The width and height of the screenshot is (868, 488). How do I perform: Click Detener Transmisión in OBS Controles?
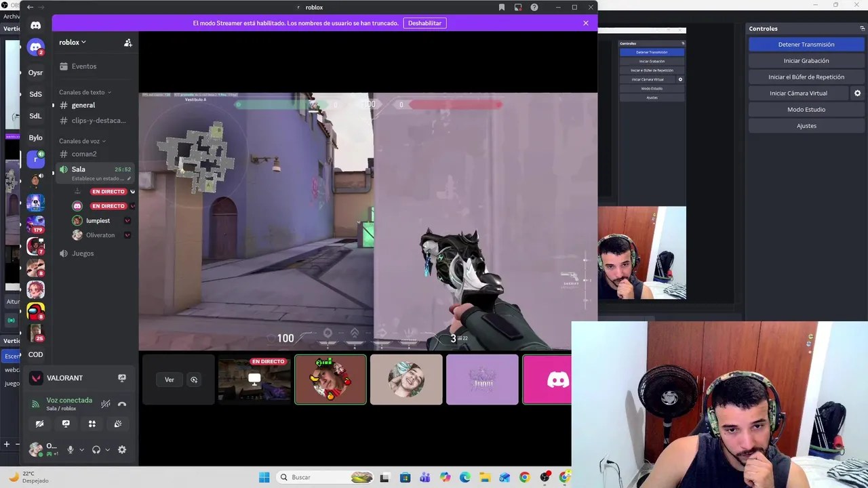[x=806, y=44]
